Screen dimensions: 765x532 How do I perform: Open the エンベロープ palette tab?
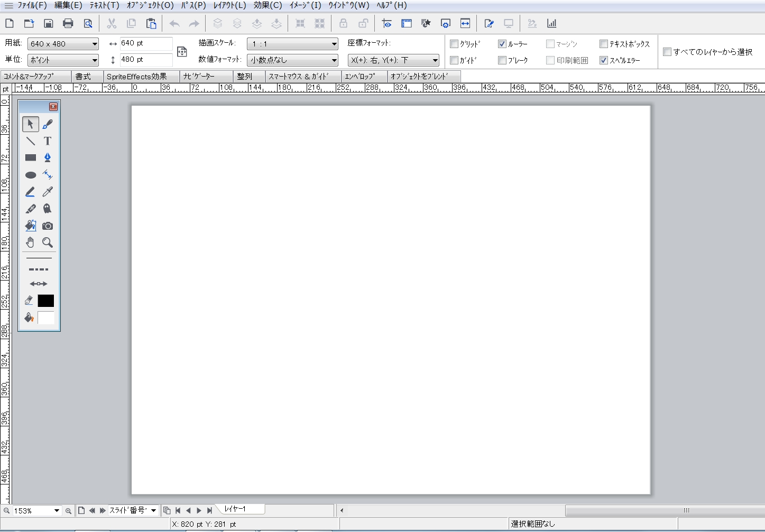point(364,77)
